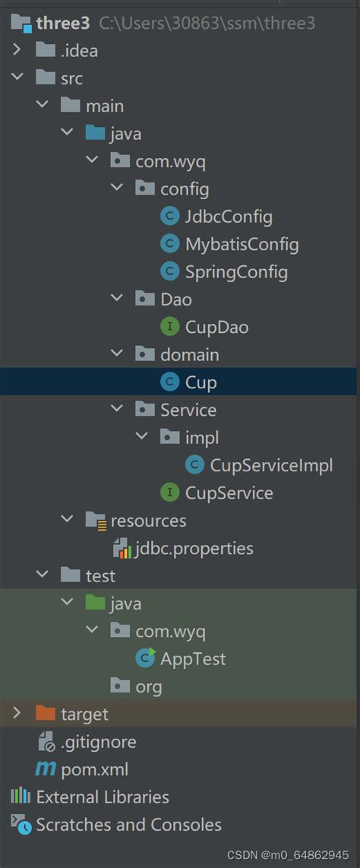
Task: Select the org package under test
Action: click(148, 686)
